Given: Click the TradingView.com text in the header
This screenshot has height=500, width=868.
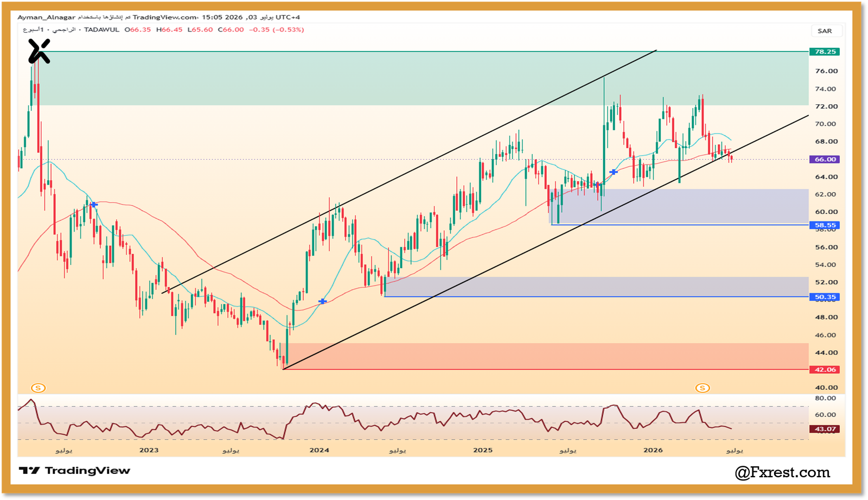Looking at the screenshot, I should click(165, 17).
